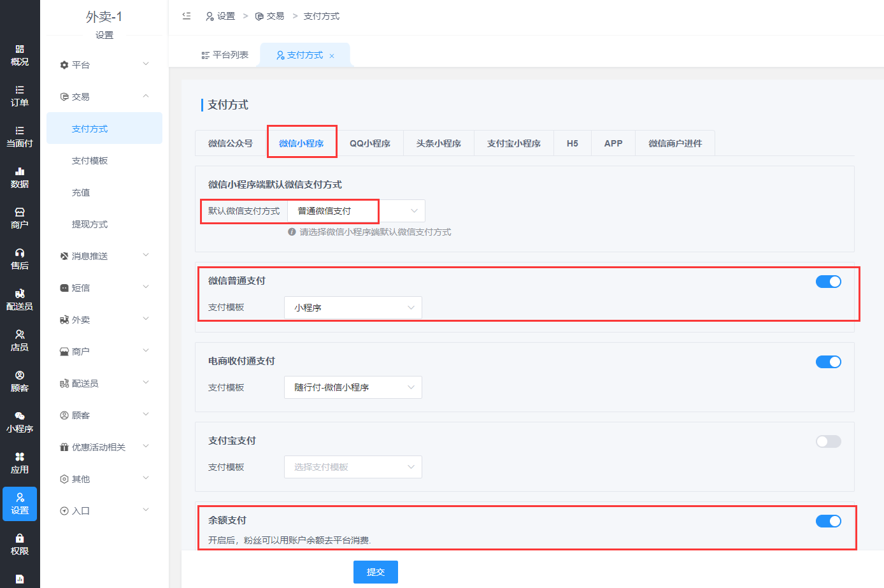Expand the 短信 sidebar menu
The height and width of the screenshot is (588, 884).
pyautogui.click(x=104, y=288)
